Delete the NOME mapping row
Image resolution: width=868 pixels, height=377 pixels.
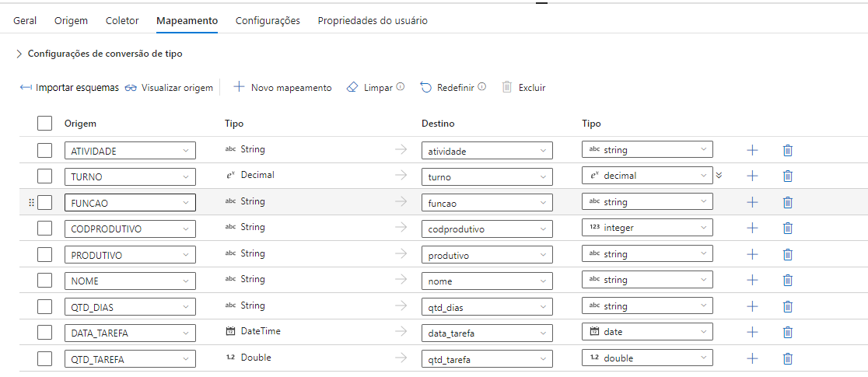tap(788, 280)
